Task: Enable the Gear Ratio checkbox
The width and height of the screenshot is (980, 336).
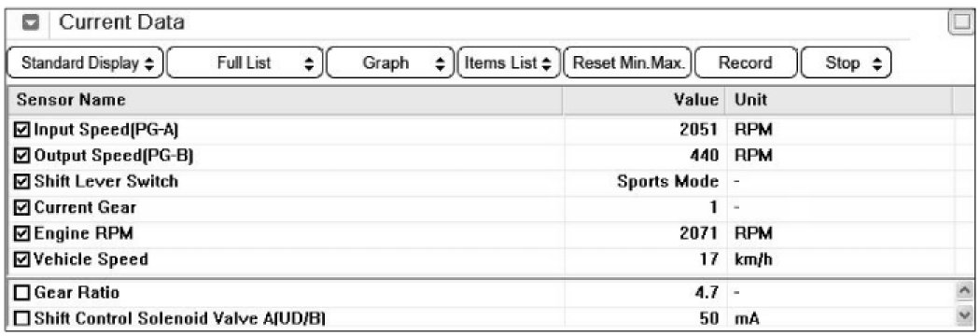Action: click(22, 292)
